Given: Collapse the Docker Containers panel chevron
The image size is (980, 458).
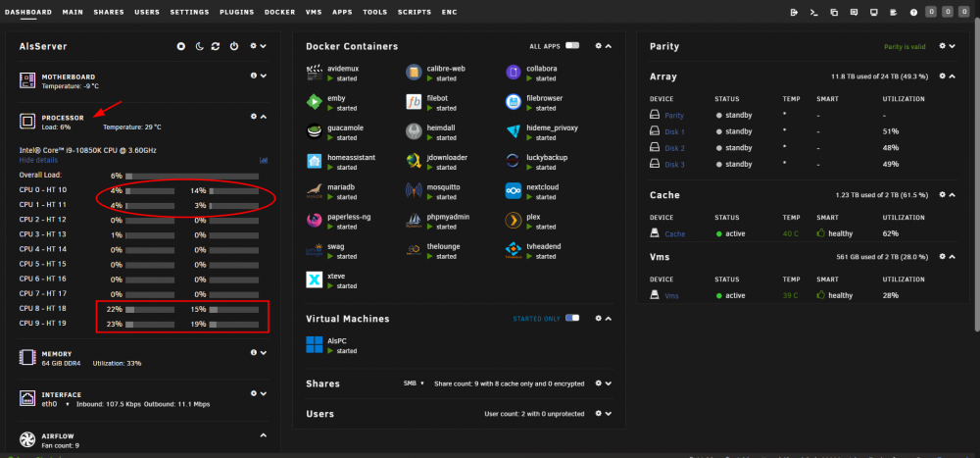Looking at the screenshot, I should click(609, 46).
